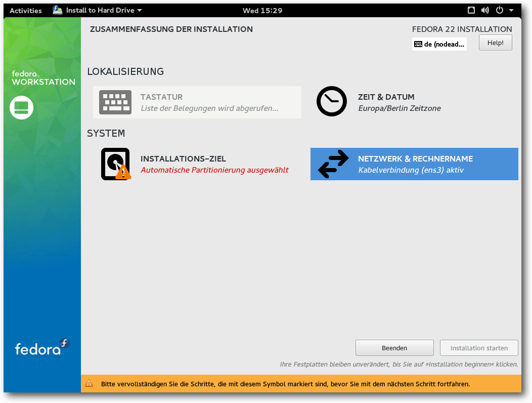The height and width of the screenshot is (403, 532).
Task: Click Europa/Berlin Zeitzone text
Action: (x=400, y=108)
